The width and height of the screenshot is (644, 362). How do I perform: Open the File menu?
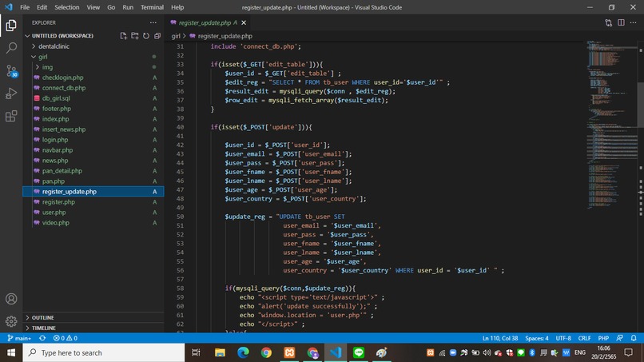click(25, 7)
